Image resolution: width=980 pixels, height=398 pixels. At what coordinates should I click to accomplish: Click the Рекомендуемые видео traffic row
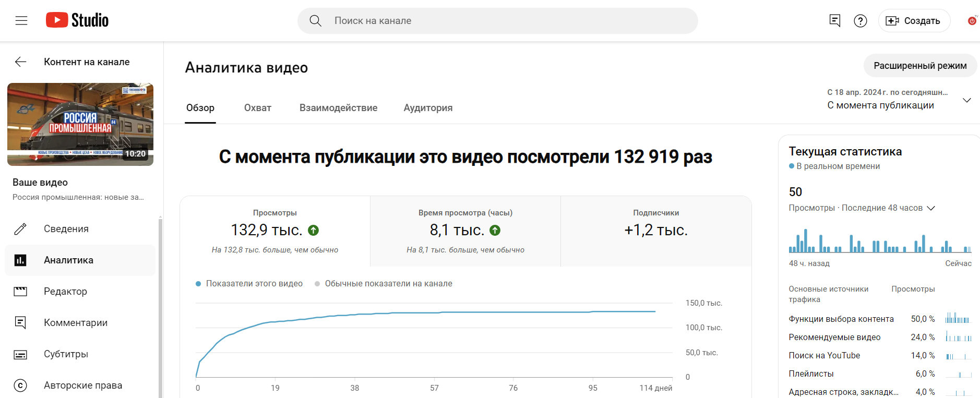880,337
